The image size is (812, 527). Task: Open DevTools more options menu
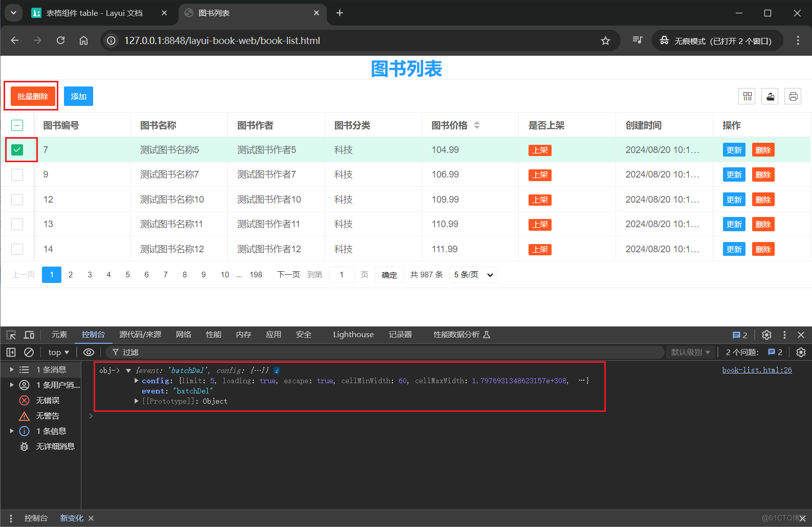pos(784,335)
